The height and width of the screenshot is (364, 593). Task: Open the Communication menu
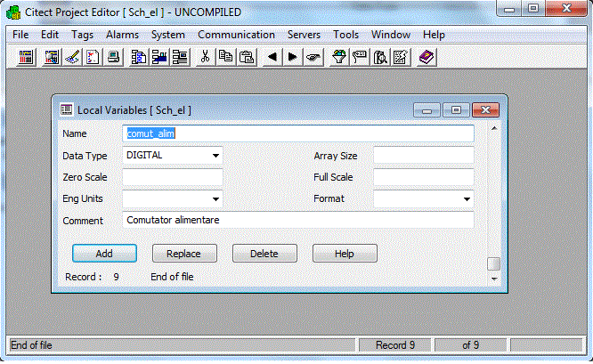click(x=236, y=35)
